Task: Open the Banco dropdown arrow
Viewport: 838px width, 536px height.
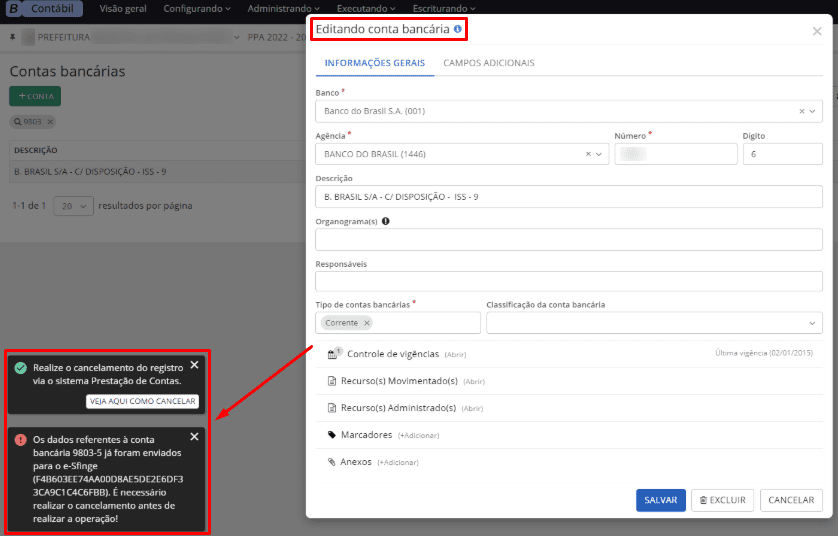Action: 813,111
